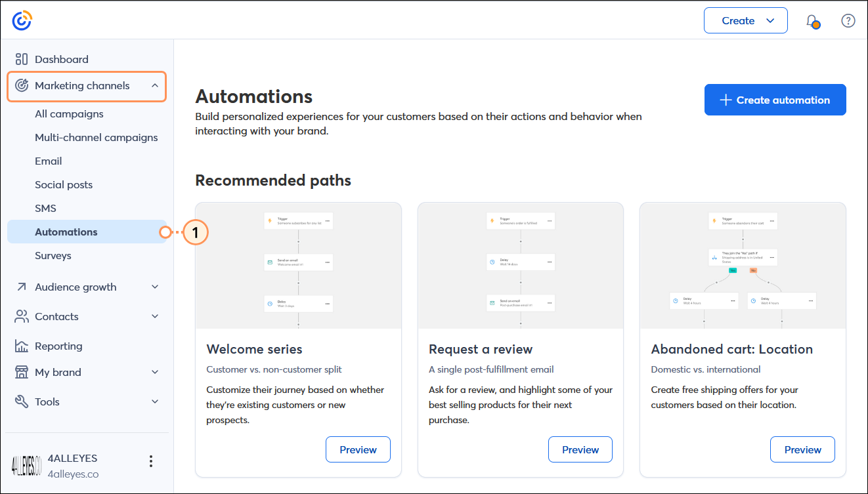Select Email in sidebar

[49, 161]
